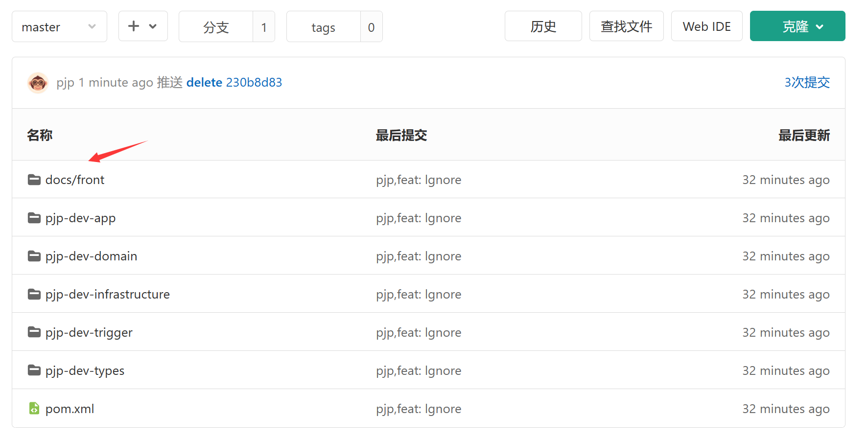This screenshot has height=439, width=868.
Task: Click the docs/front 32 minutes ago timestamp
Action: tap(786, 180)
